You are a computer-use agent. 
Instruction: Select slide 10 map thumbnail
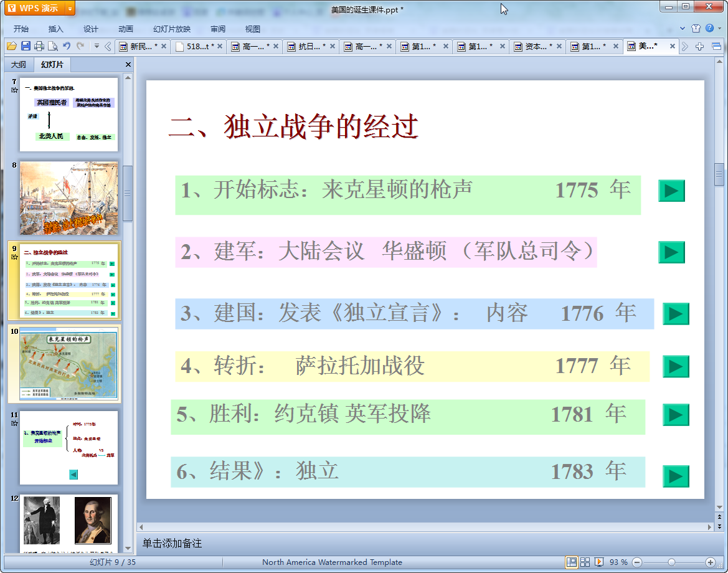[x=69, y=364]
